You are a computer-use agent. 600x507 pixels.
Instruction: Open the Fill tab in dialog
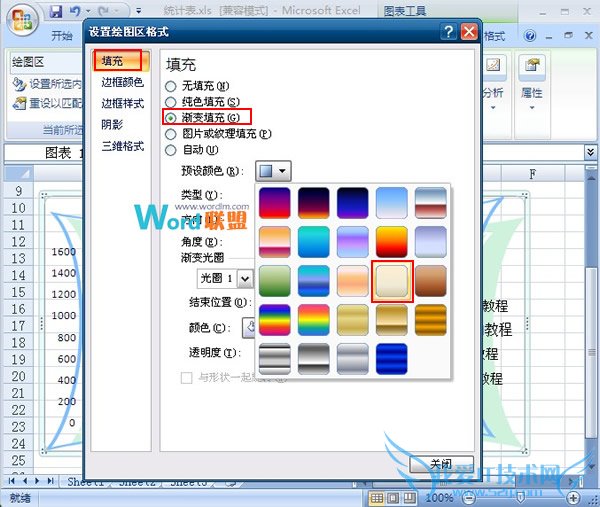[121, 61]
